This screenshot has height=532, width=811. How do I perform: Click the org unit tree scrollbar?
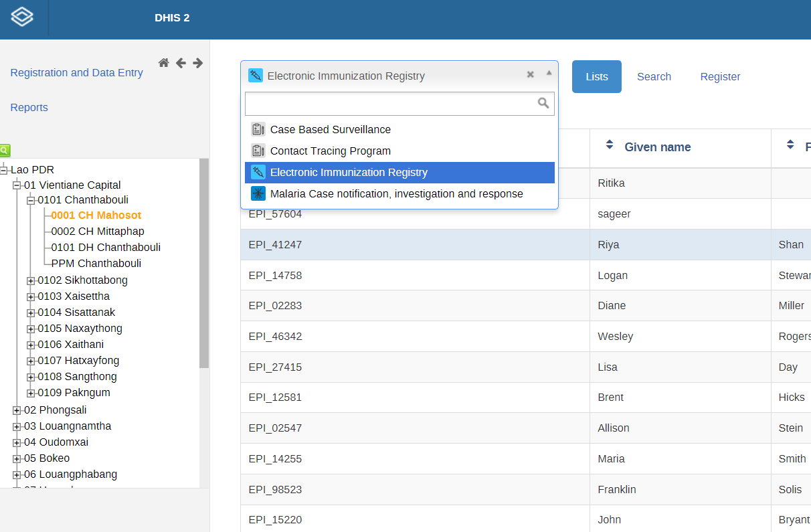[x=204, y=263]
